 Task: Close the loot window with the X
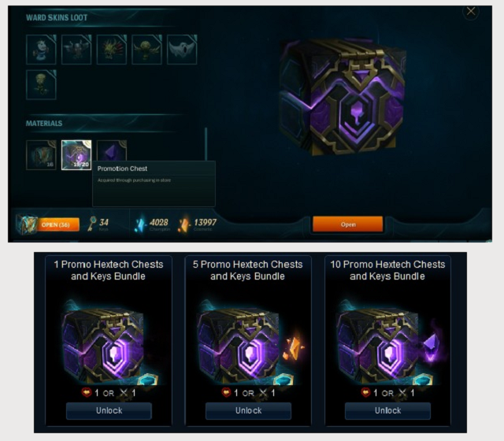click(x=471, y=12)
